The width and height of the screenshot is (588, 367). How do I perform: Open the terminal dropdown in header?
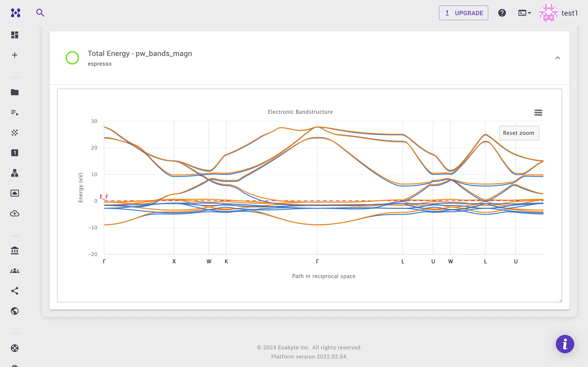[x=525, y=13]
